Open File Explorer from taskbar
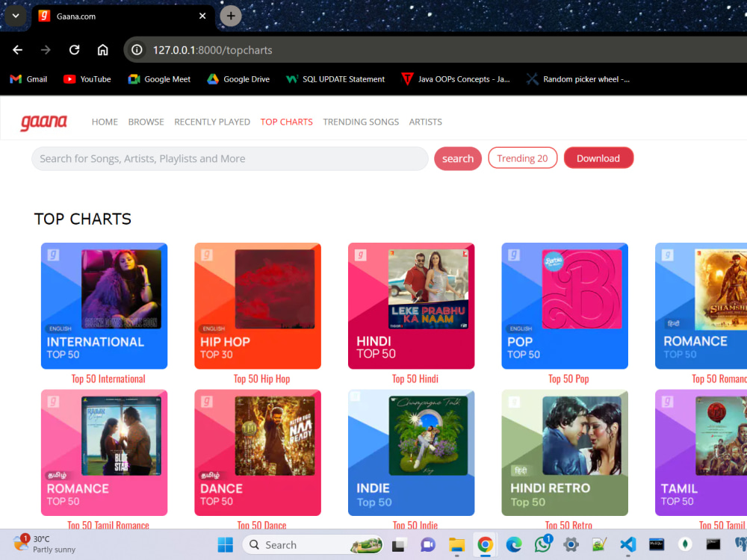 click(456, 545)
